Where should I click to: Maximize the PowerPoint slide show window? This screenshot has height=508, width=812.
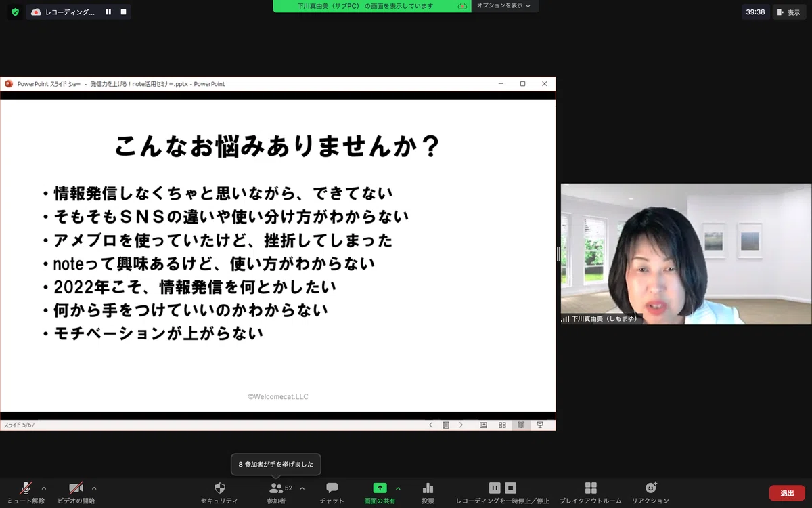pyautogui.click(x=522, y=84)
